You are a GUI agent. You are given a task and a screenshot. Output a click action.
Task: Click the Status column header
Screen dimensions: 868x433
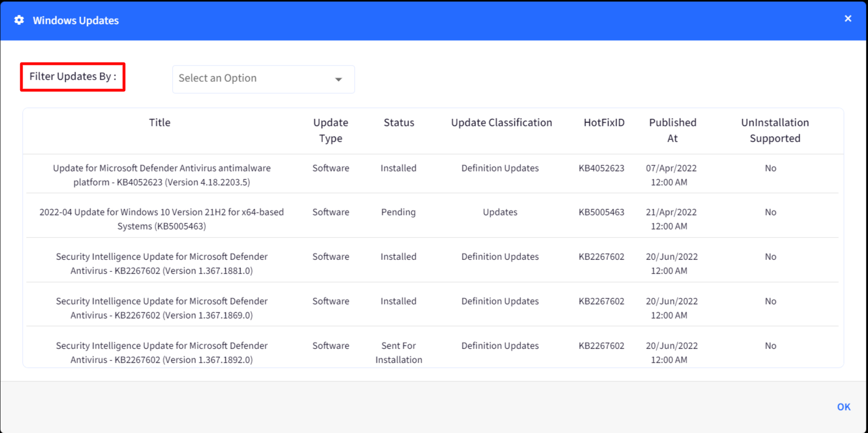point(399,122)
